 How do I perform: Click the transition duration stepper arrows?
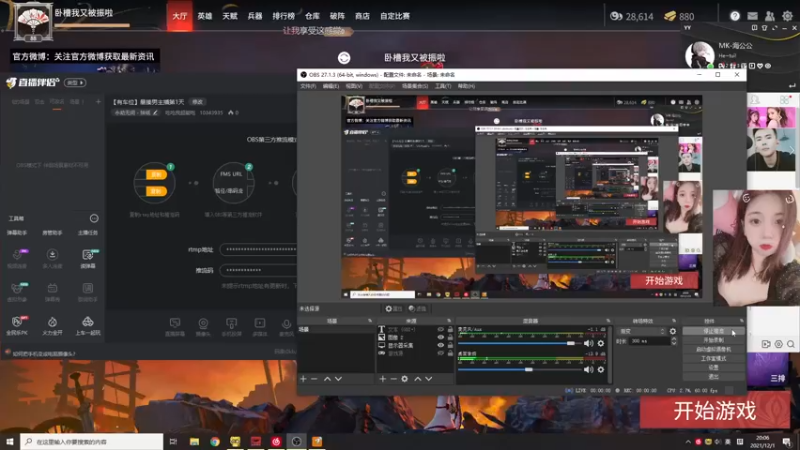[673, 341]
